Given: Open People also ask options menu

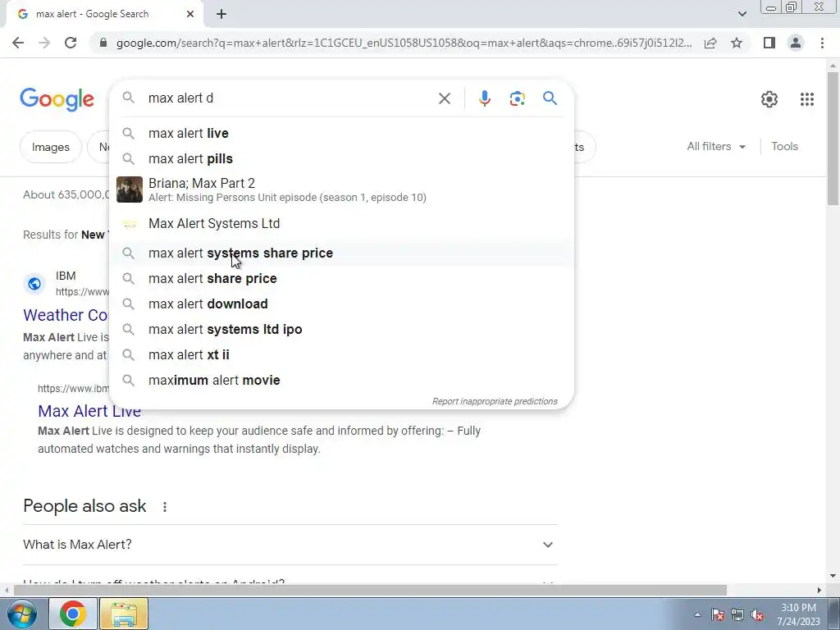Looking at the screenshot, I should [164, 506].
